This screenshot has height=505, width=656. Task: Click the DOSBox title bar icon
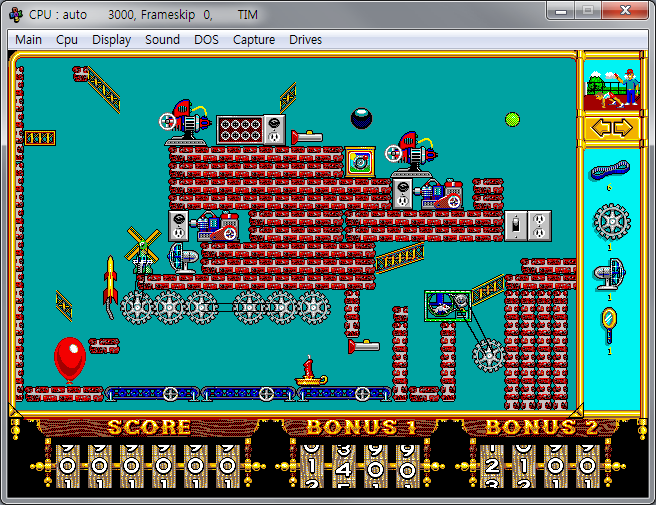point(16,15)
